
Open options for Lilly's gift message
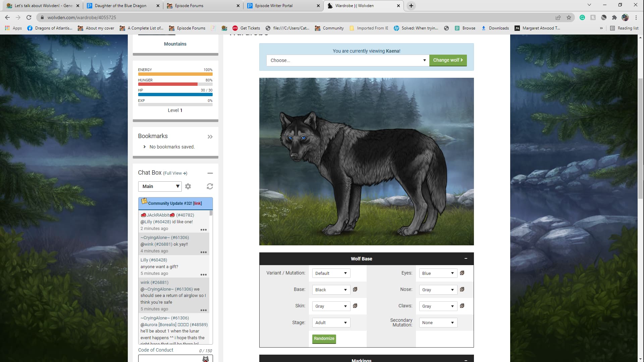(204, 275)
